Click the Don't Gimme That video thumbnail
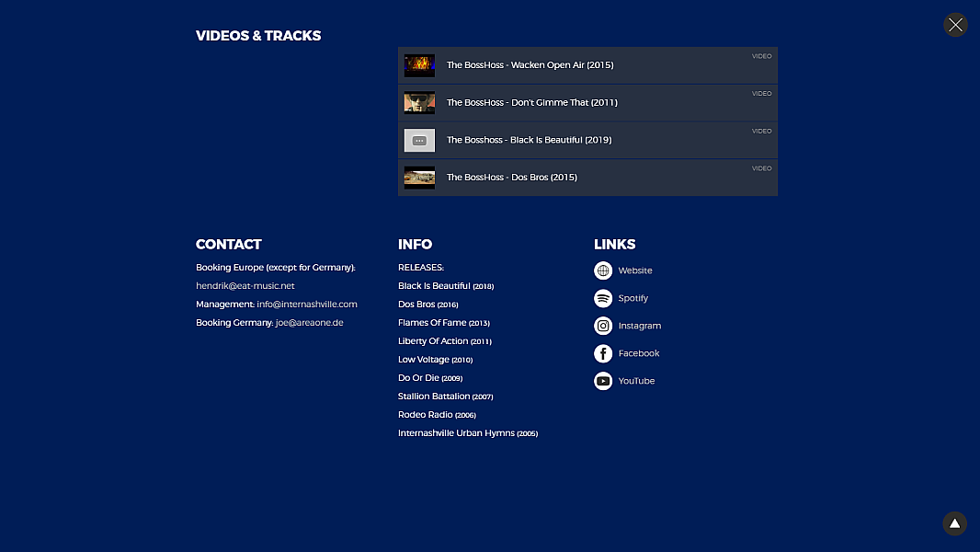The image size is (980, 552). 419,102
